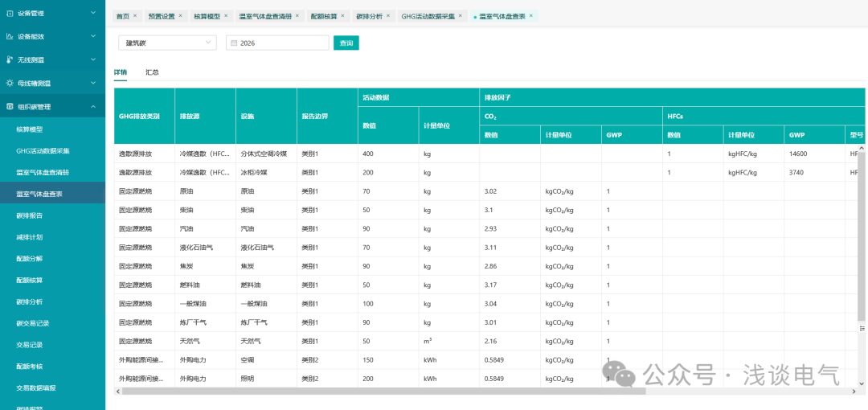Screen dimensions: 868x410
Task: Close the 首页 tab
Action: point(135,16)
